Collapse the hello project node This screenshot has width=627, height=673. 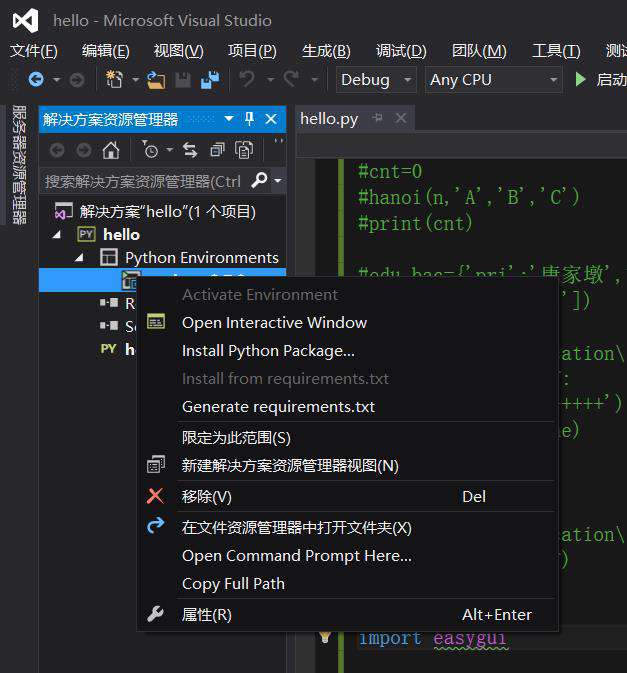57,235
